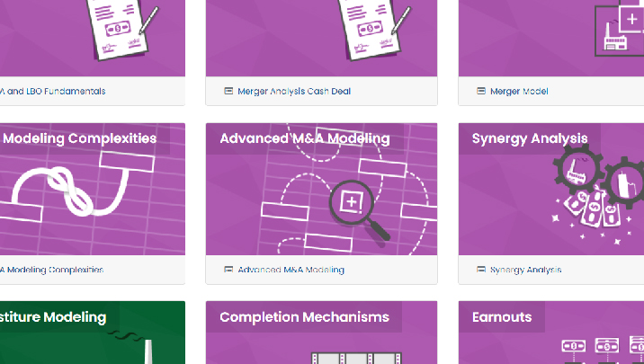Open the Merger Analysis Cash Deal link

click(x=293, y=91)
